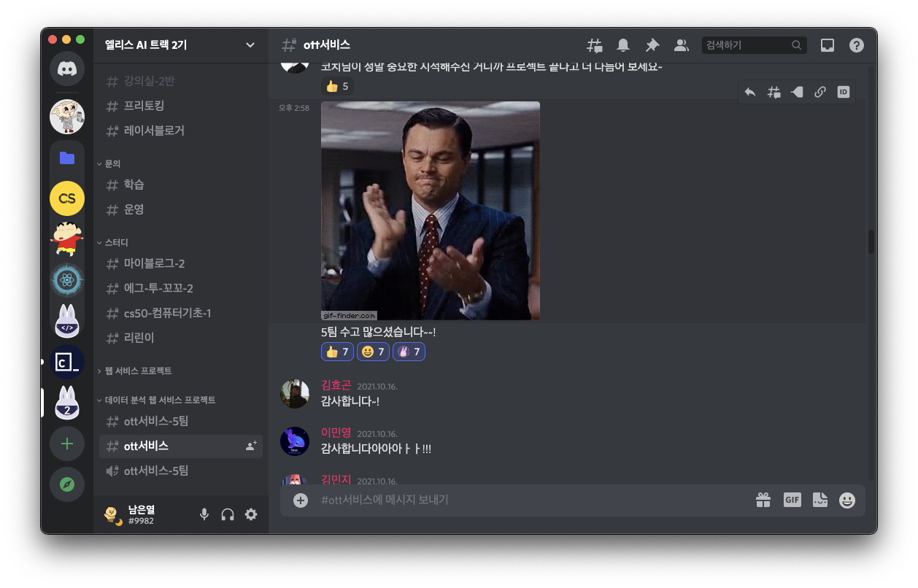Screen dimensions: 918x588
Task: Open the cs50-컴퓨터기초-1 channel
Action: click(180, 313)
